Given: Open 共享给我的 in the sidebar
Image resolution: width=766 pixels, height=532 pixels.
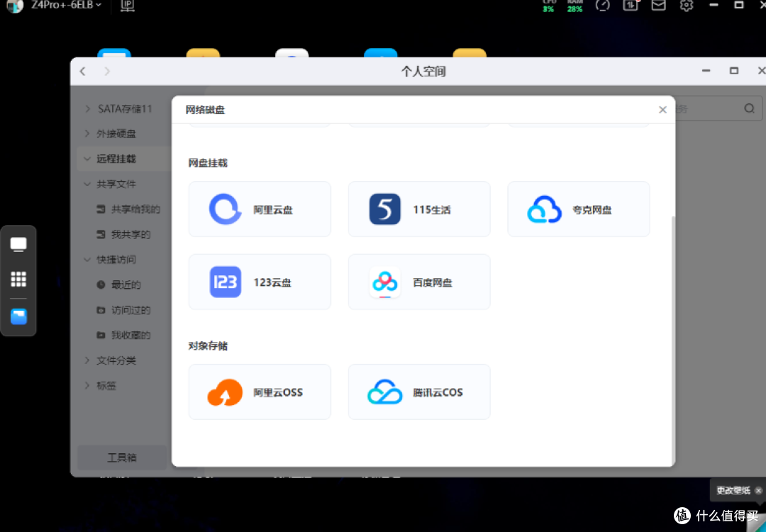Looking at the screenshot, I should pyautogui.click(x=128, y=209).
